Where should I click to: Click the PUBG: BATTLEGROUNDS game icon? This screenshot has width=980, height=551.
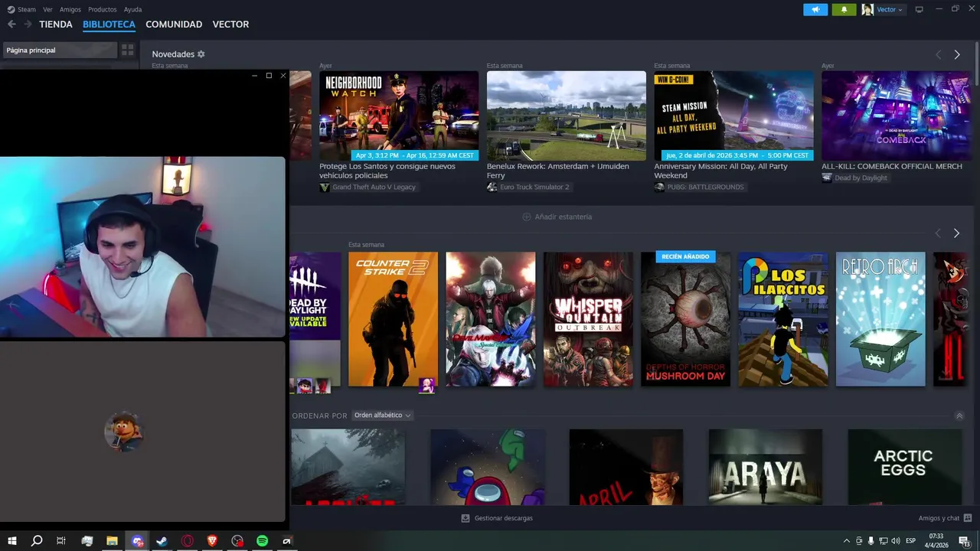pyautogui.click(x=659, y=187)
